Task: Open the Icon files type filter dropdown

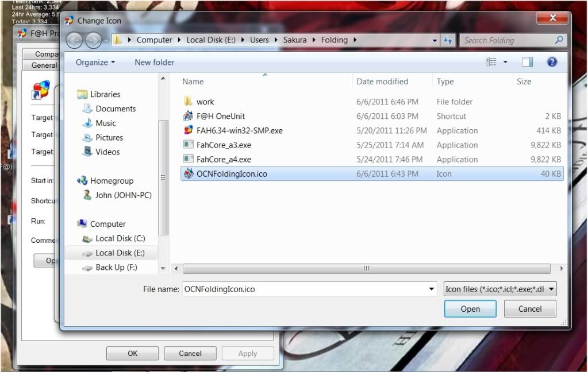Action: (x=500, y=289)
